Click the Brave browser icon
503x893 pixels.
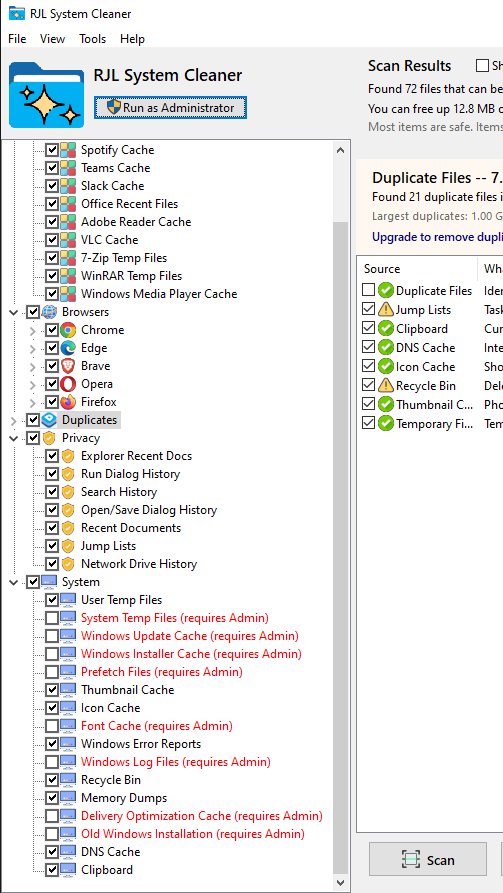pyautogui.click(x=68, y=366)
